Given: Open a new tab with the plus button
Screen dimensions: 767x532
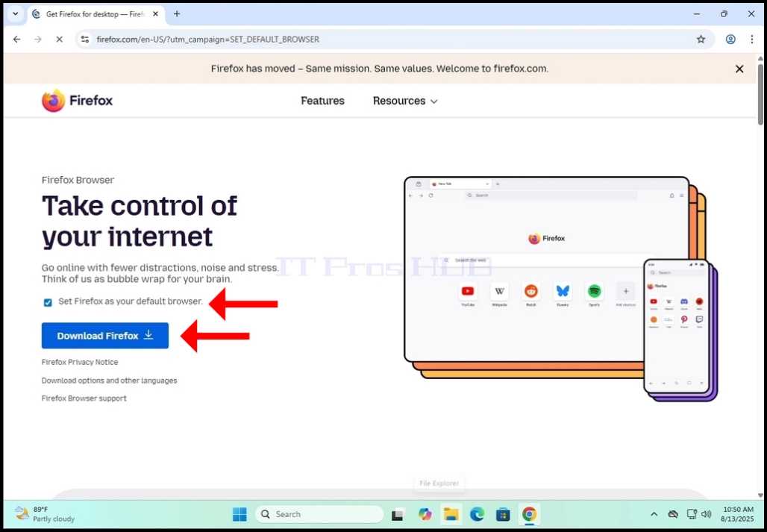Looking at the screenshot, I should click(177, 14).
